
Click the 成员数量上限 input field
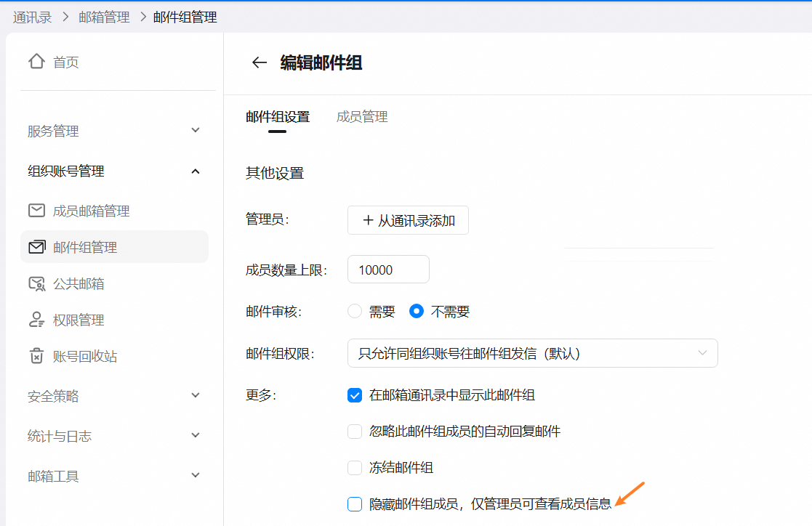click(388, 270)
